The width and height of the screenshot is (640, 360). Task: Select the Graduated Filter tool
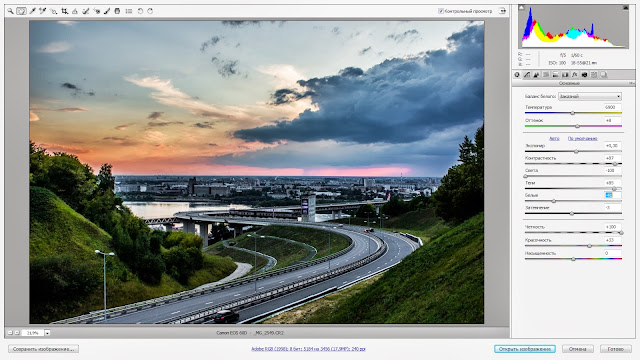pyautogui.click(x=117, y=11)
